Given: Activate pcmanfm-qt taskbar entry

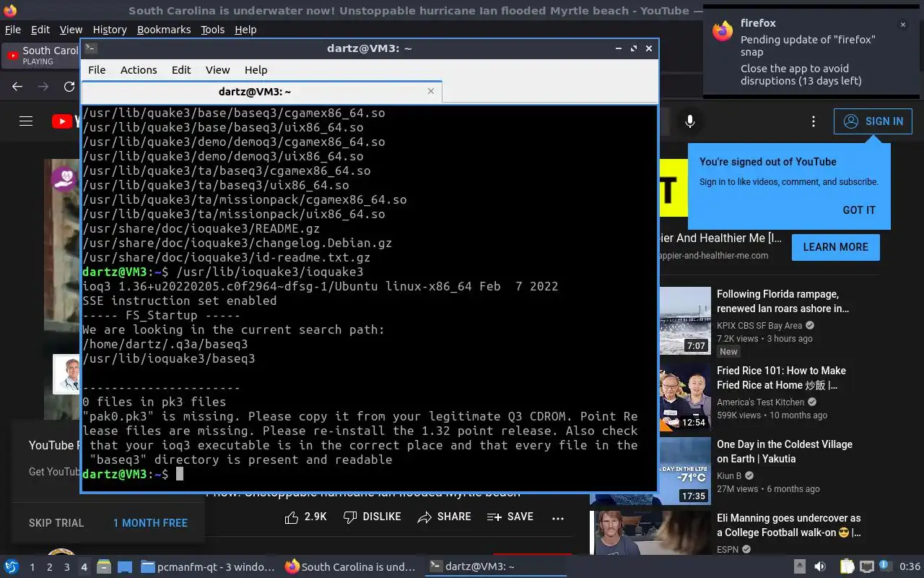Looking at the screenshot, I should 208,567.
